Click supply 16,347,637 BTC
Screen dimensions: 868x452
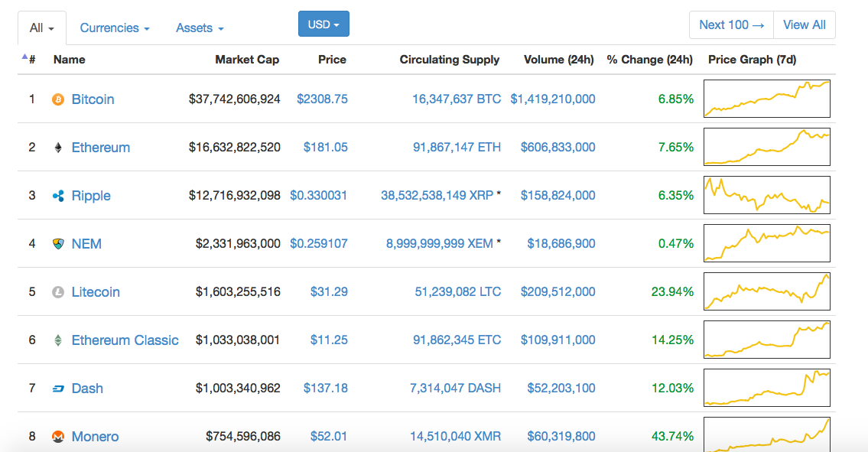coord(457,99)
